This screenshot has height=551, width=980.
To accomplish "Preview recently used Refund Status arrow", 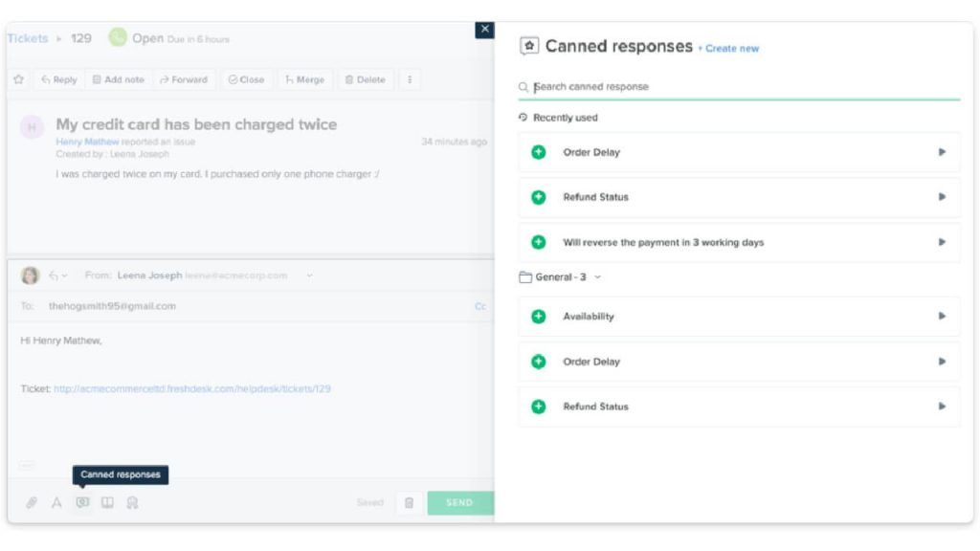I will pos(942,197).
